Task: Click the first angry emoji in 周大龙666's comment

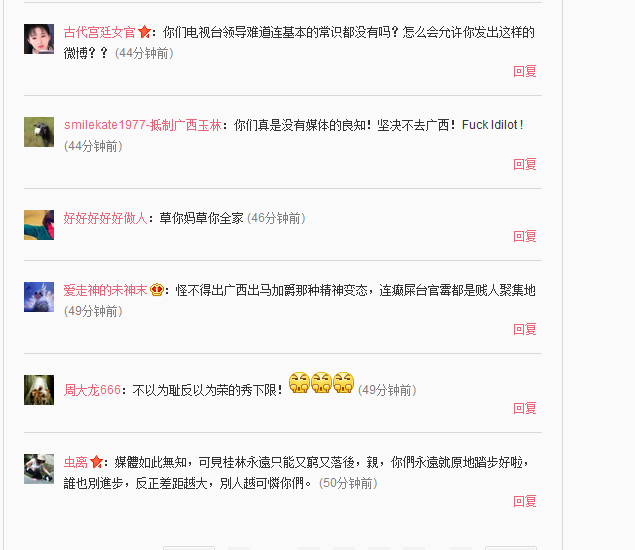Action: (x=299, y=383)
